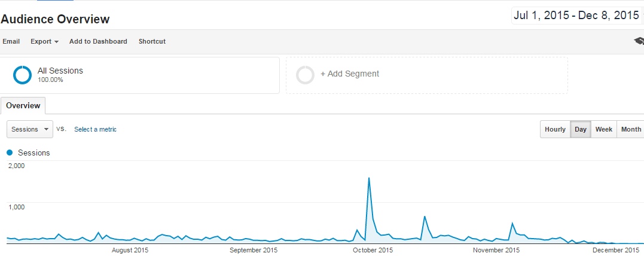Click the All Sessions blue donut icon
Image resolution: width=644 pixels, height=256 pixels.
pos(22,75)
